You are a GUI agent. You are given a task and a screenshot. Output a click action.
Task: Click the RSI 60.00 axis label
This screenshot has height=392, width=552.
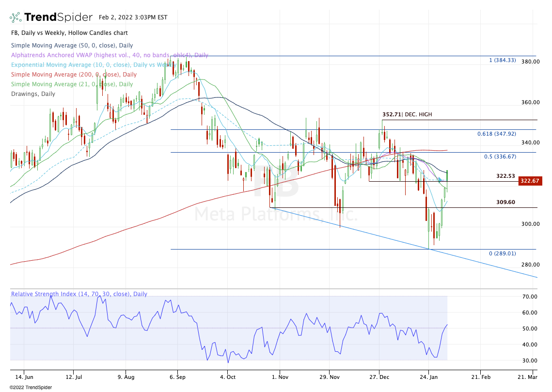530,313
